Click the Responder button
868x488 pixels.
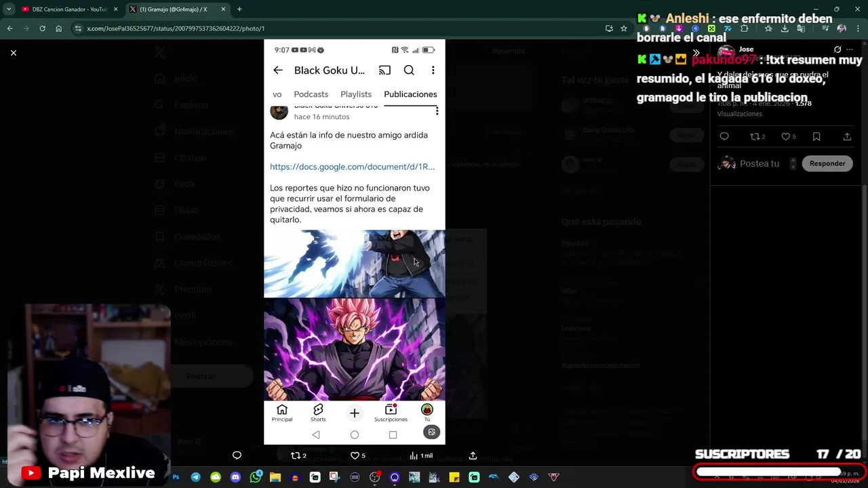click(827, 163)
